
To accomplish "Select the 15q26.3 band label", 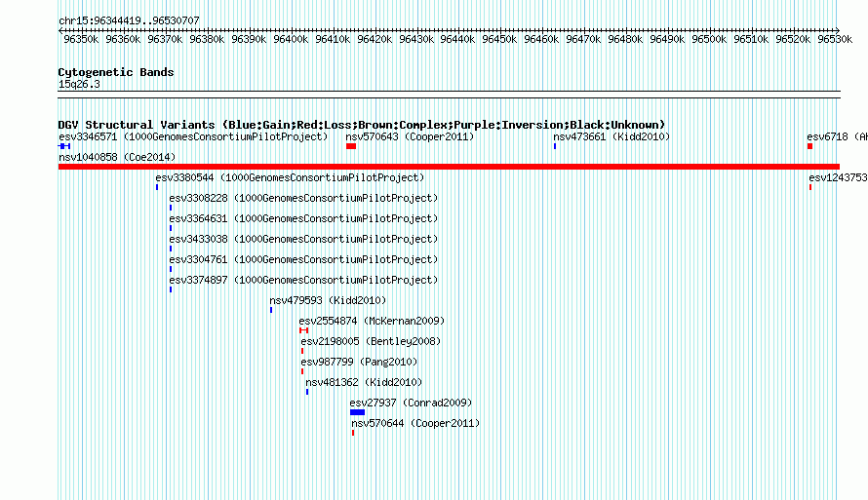I will pyautogui.click(x=79, y=84).
